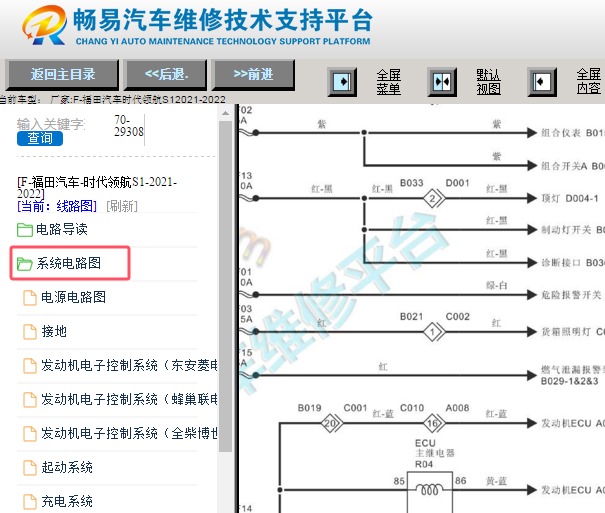
Task: Open 发动机电子控制系统（东安菱 document
Action: [129, 365]
